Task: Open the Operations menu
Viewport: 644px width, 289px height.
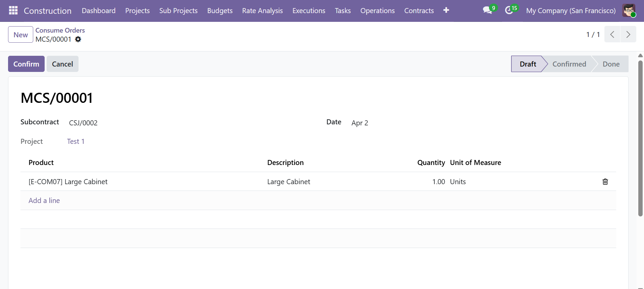Action: click(x=377, y=11)
